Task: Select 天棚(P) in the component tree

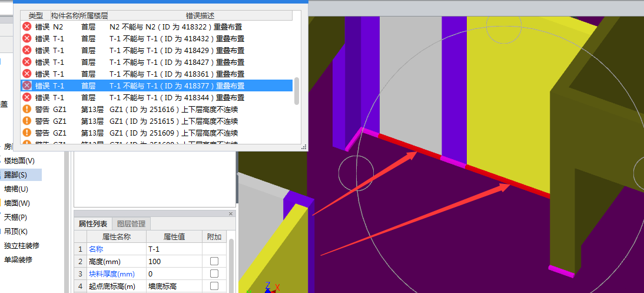Action: pyautogui.click(x=16, y=217)
